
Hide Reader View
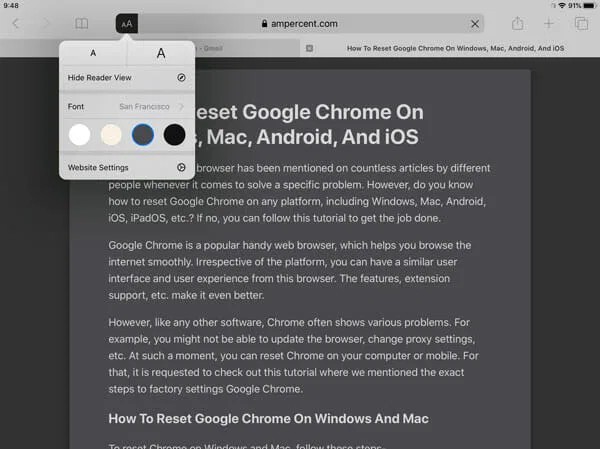click(126, 77)
